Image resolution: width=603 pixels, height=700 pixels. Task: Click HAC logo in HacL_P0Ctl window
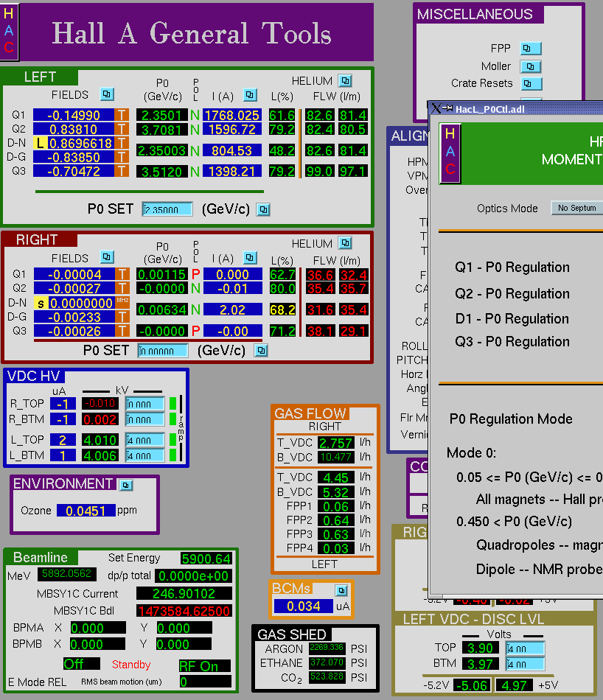tap(450, 153)
